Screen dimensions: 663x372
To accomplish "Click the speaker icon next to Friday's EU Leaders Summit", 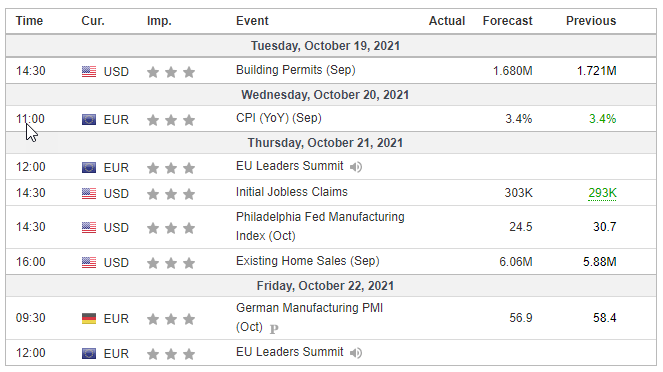I will [x=356, y=353].
